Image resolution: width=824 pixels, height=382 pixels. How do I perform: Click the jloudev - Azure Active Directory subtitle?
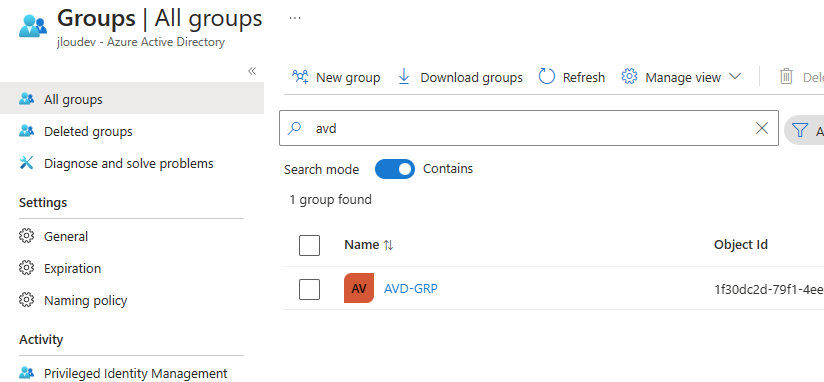tap(141, 42)
